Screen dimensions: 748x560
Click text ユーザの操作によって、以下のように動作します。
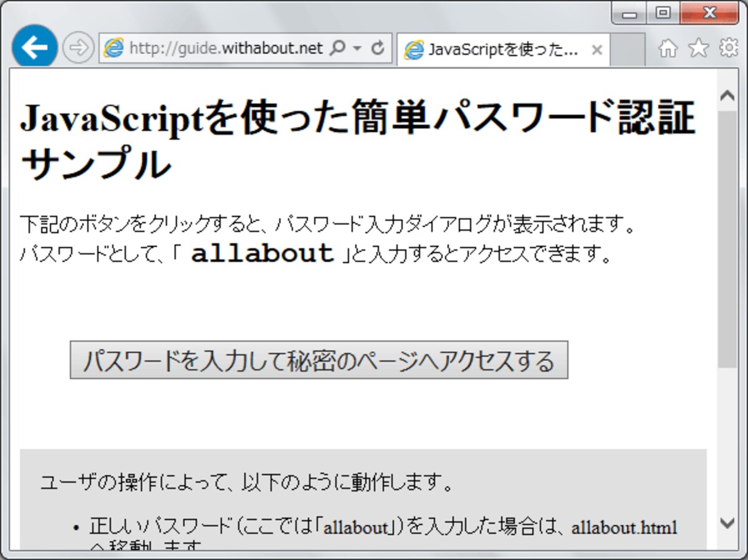coord(247,482)
